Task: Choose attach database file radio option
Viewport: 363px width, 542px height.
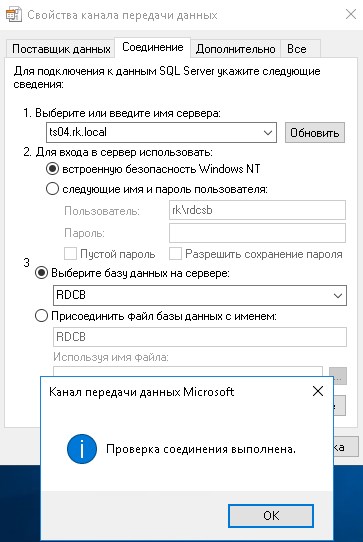Action: coord(41,316)
